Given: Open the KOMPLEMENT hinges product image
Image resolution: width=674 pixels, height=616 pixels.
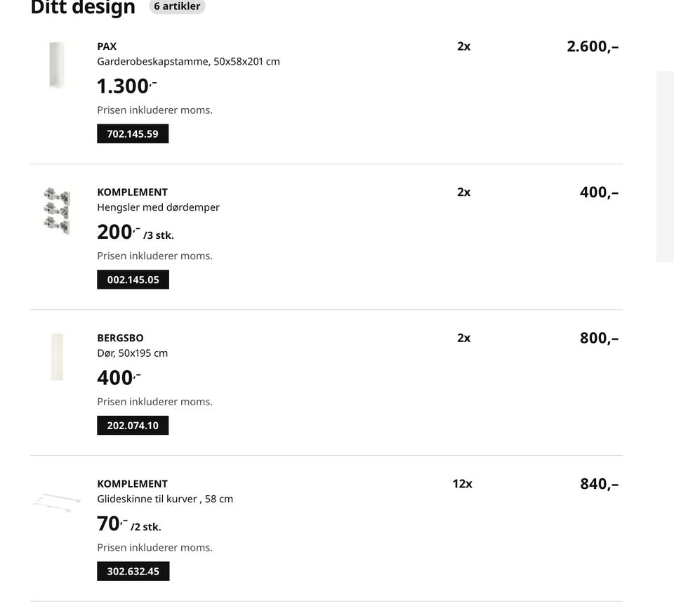Looking at the screenshot, I should click(x=57, y=211).
